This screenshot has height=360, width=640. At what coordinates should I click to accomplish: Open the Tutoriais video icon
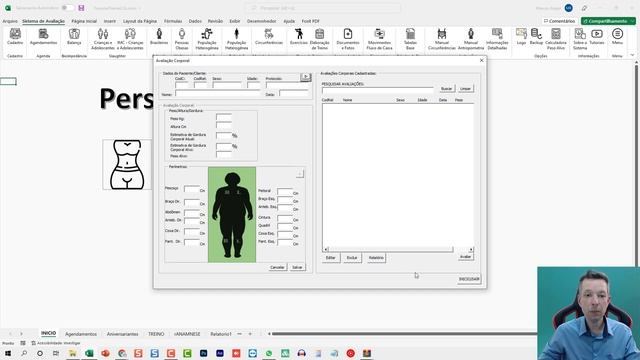(597, 37)
